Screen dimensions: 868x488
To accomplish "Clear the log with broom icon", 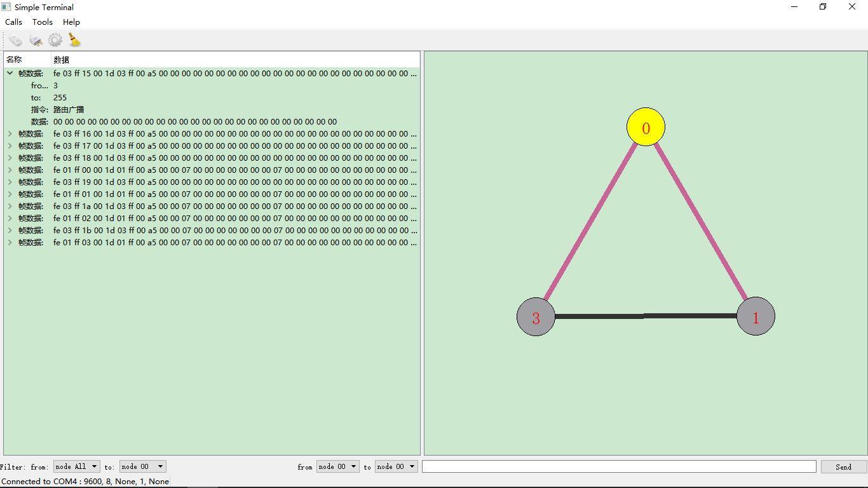I will (75, 41).
